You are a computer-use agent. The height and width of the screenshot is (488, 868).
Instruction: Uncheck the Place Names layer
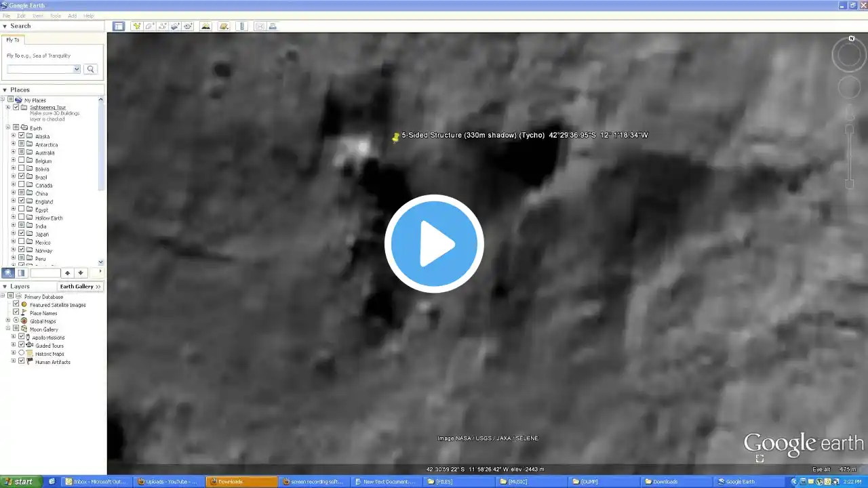16,312
